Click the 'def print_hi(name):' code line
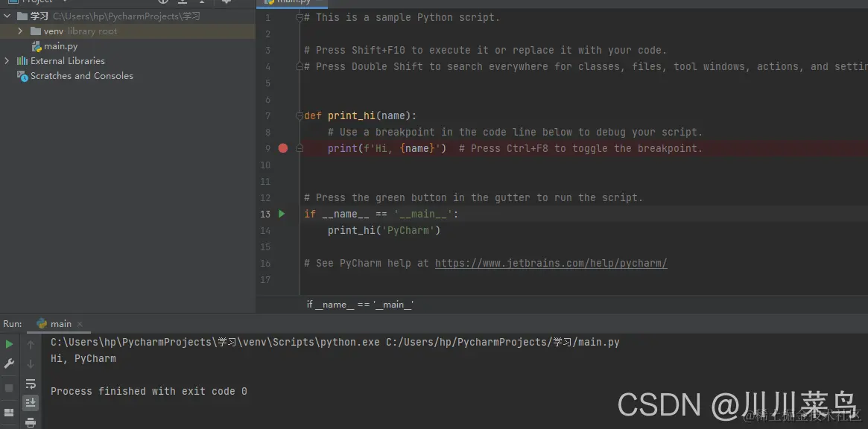The height and width of the screenshot is (429, 868). [361, 115]
